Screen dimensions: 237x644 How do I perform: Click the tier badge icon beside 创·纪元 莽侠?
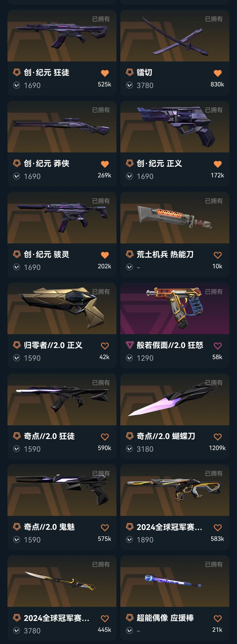[x=17, y=163]
